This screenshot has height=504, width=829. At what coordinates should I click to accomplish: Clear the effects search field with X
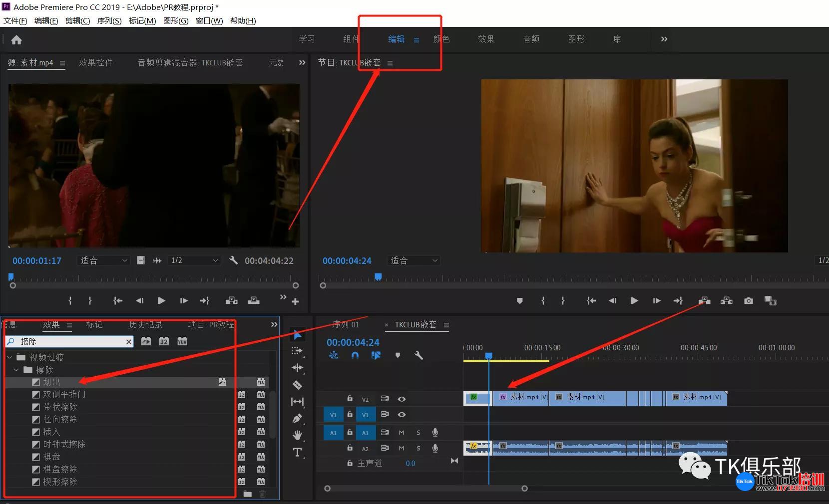129,341
